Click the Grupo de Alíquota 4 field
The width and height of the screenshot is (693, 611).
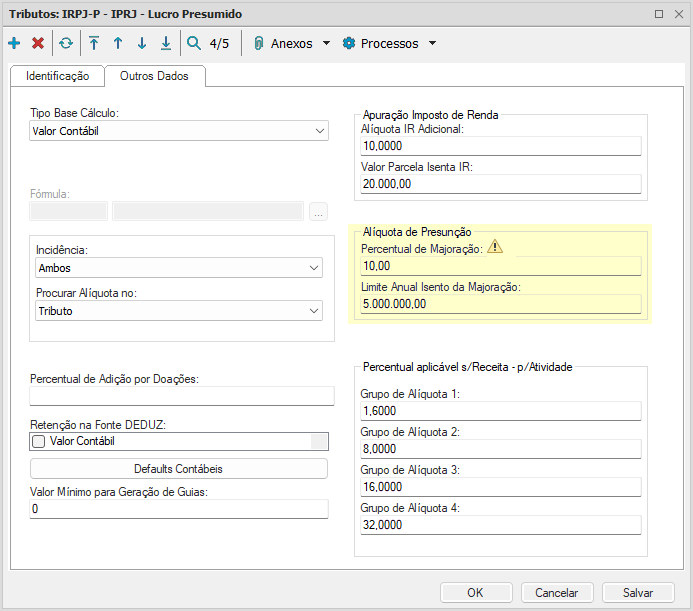click(501, 525)
